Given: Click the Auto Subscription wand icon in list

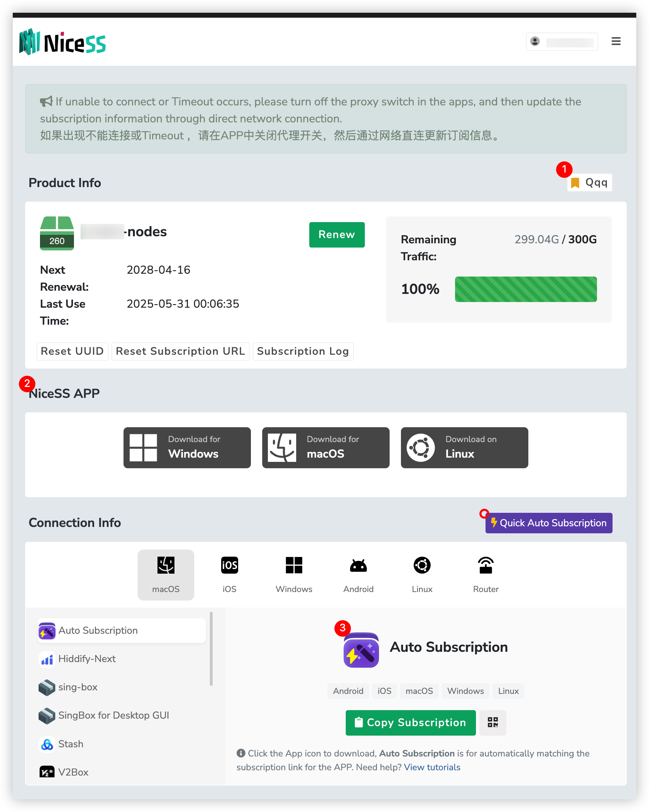Looking at the screenshot, I should (47, 631).
